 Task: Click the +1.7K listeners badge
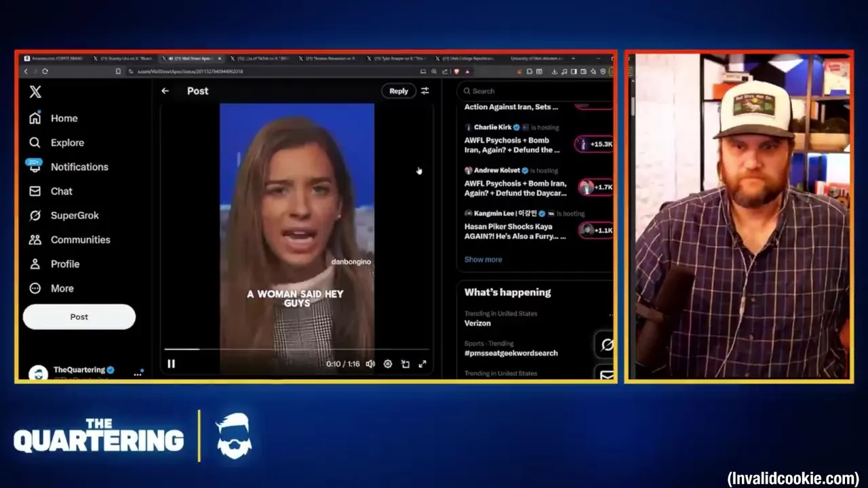click(596, 187)
